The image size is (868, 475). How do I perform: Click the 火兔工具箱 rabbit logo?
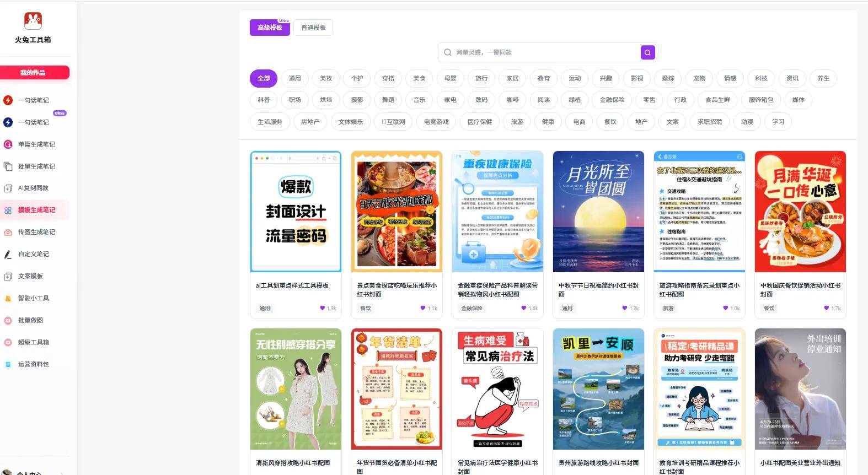[33, 21]
